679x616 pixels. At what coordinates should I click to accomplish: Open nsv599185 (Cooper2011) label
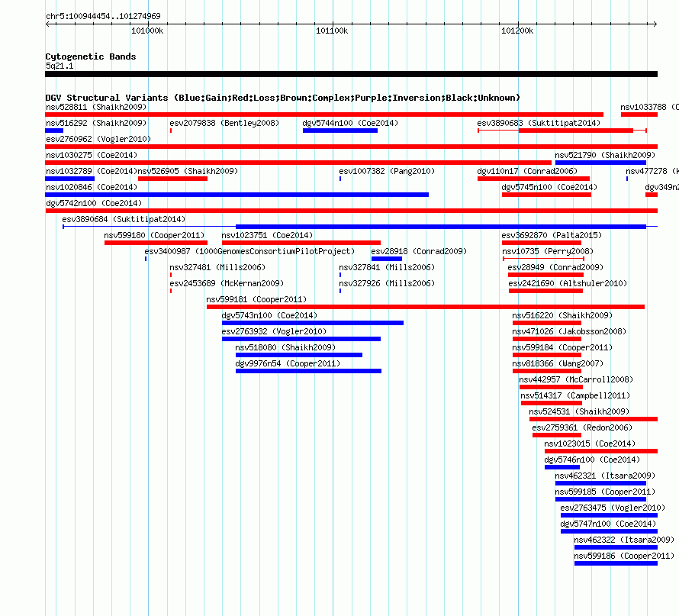tap(605, 492)
